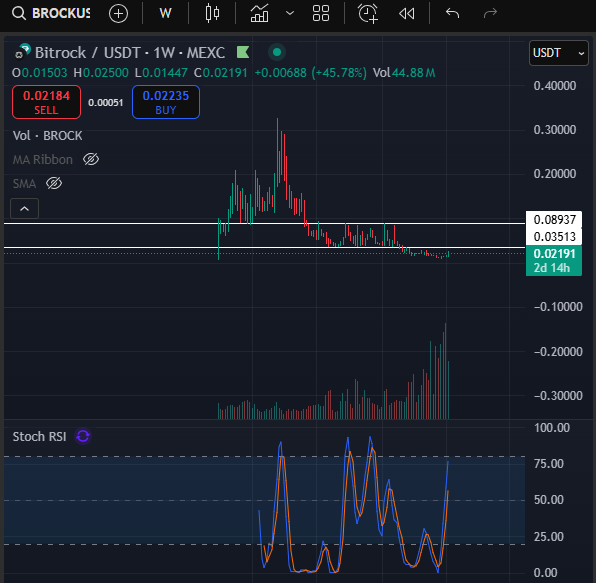Open the USDT currency dropdown

click(x=558, y=53)
